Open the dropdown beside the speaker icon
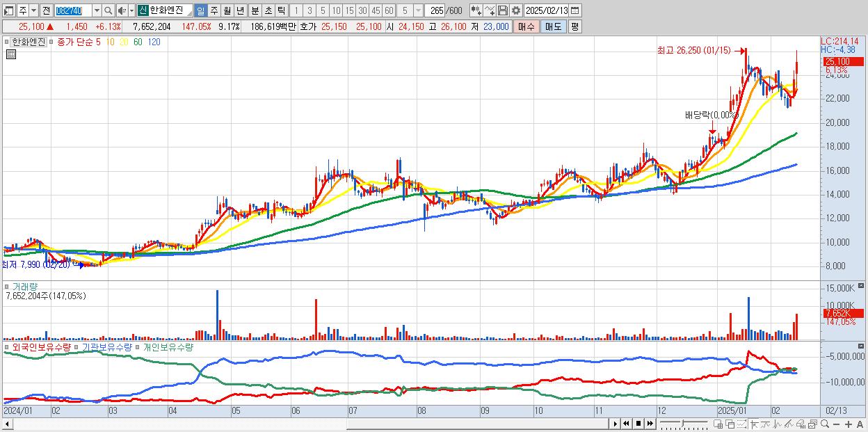The width and height of the screenshot is (868, 432). (x=131, y=10)
